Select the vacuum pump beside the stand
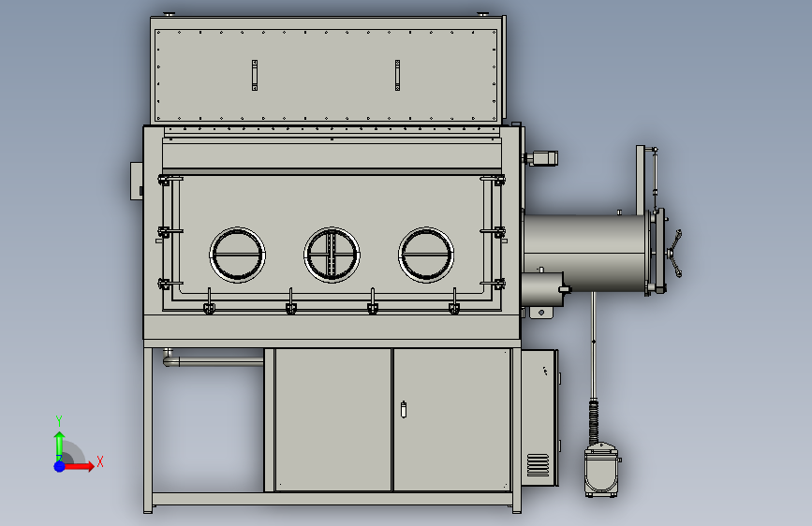 [601, 470]
